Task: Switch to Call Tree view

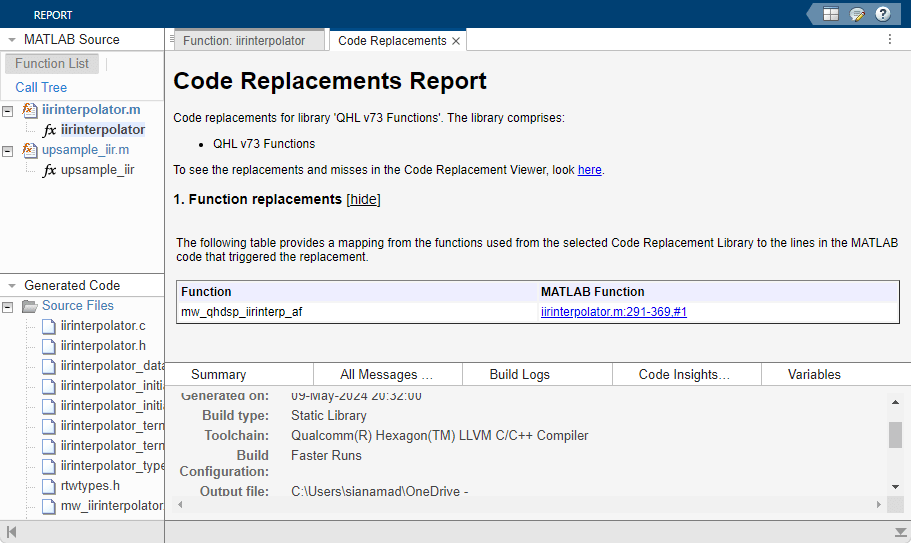Action: pyautogui.click(x=41, y=88)
